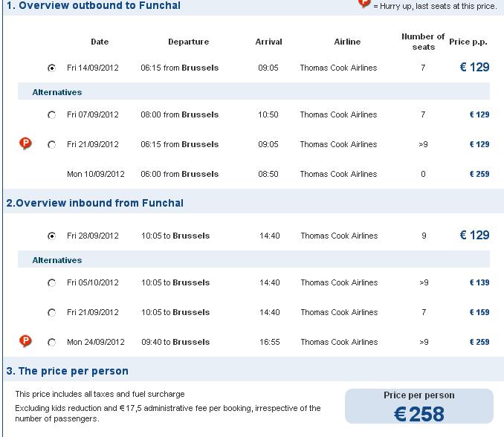Click the red P icon beside Mon 24/09/2012
This screenshot has height=437, width=504.
click(25, 341)
